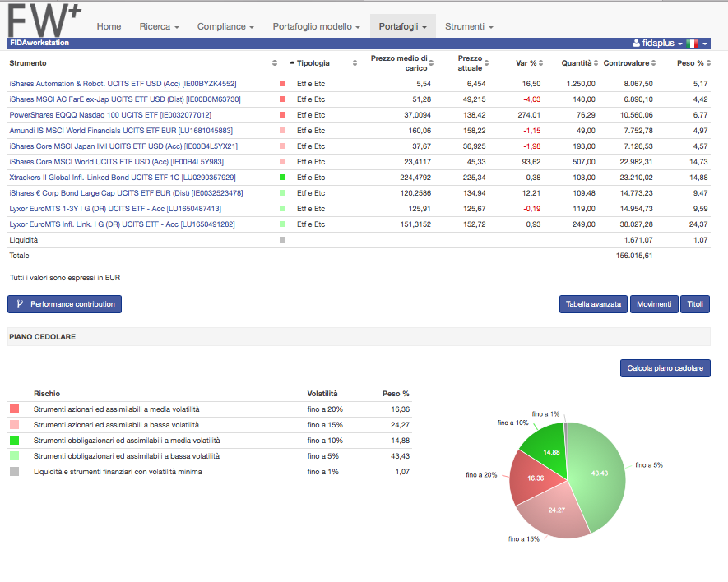
Task: Open iShares Automation & Robot. UCITS ETF link
Action: click(x=123, y=84)
